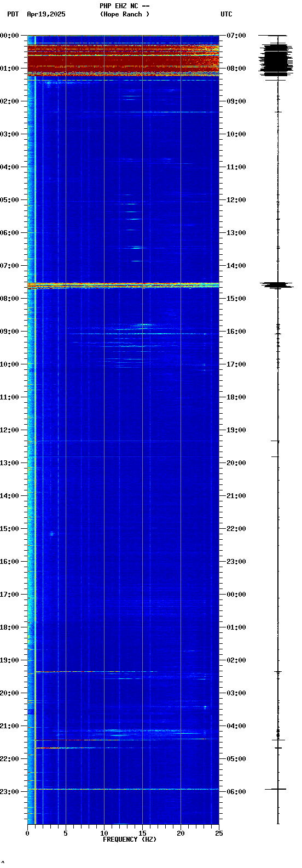The image size is (302, 868).
Task: Click the 15 tick label on frequency axis
Action: click(x=142, y=833)
